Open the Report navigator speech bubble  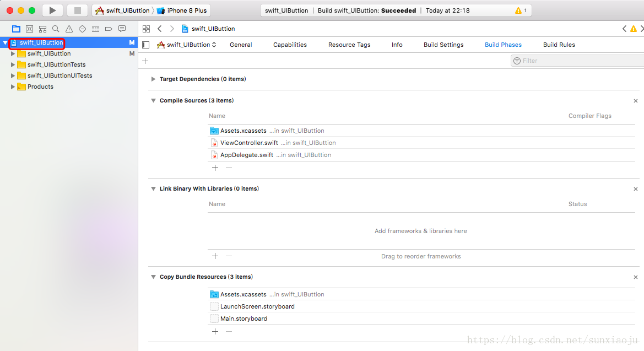[x=122, y=29]
